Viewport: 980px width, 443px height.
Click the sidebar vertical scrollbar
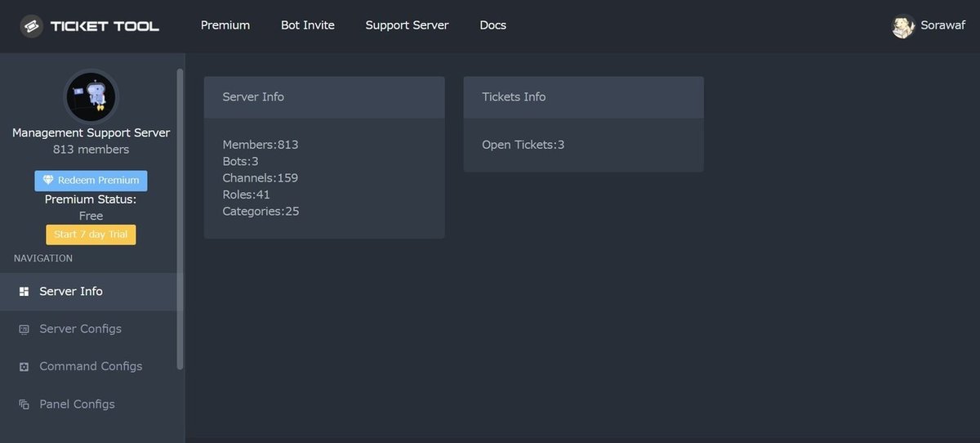point(180,219)
